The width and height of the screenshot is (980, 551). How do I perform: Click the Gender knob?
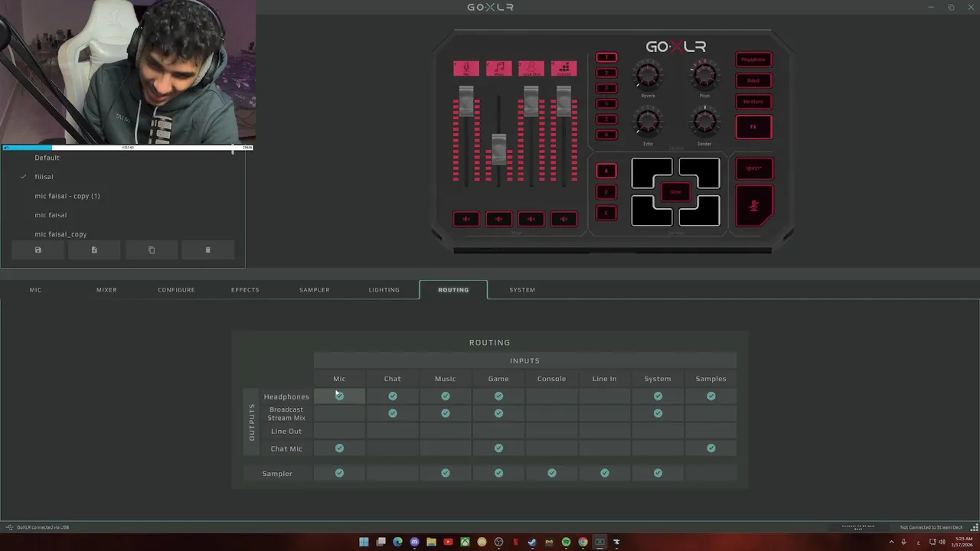tap(704, 121)
